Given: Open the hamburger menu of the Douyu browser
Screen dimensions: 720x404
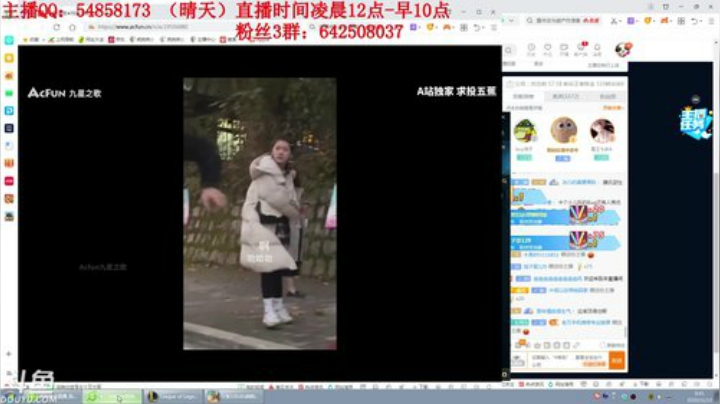Looking at the screenshot, I should coord(711,21).
